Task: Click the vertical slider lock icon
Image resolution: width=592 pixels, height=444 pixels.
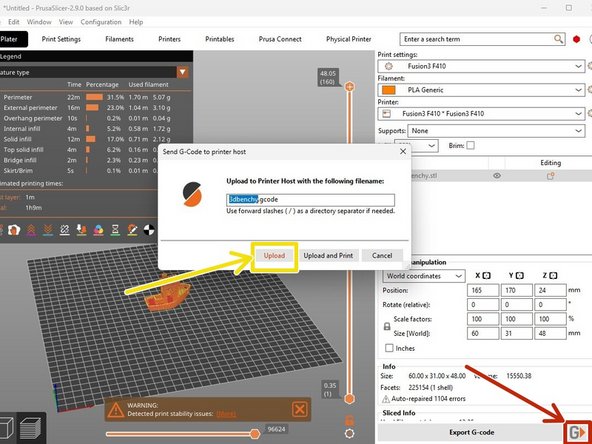Action: tap(350, 420)
